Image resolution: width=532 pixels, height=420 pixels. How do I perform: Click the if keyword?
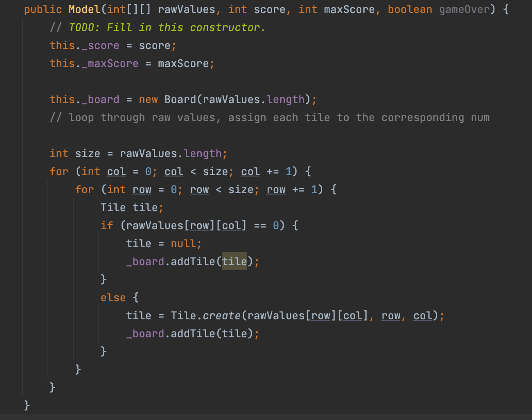[107, 226]
